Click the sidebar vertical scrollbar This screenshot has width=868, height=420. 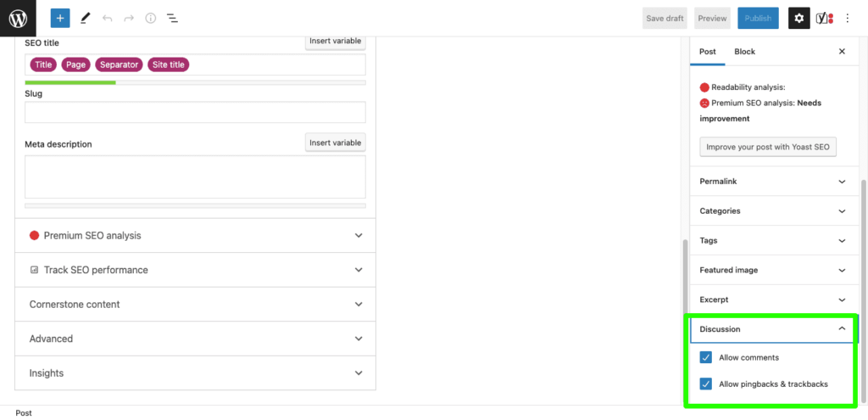(863, 290)
